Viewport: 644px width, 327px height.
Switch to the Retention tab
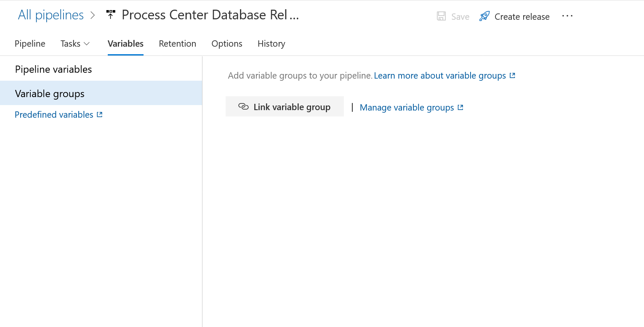[177, 44]
